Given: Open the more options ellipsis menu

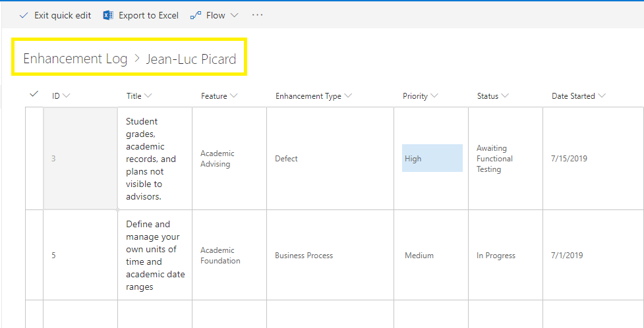Looking at the screenshot, I should (x=257, y=15).
